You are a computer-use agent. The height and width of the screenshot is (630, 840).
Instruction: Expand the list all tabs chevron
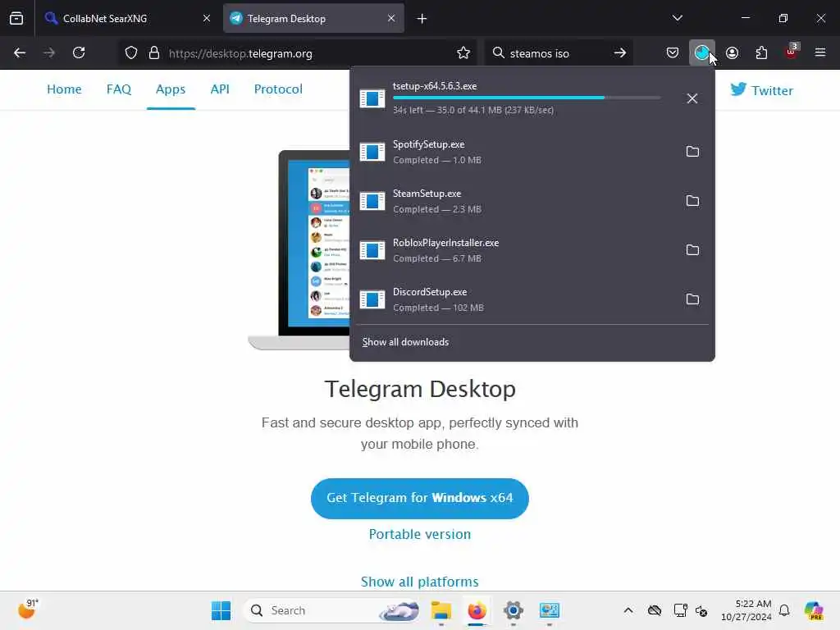tap(677, 18)
